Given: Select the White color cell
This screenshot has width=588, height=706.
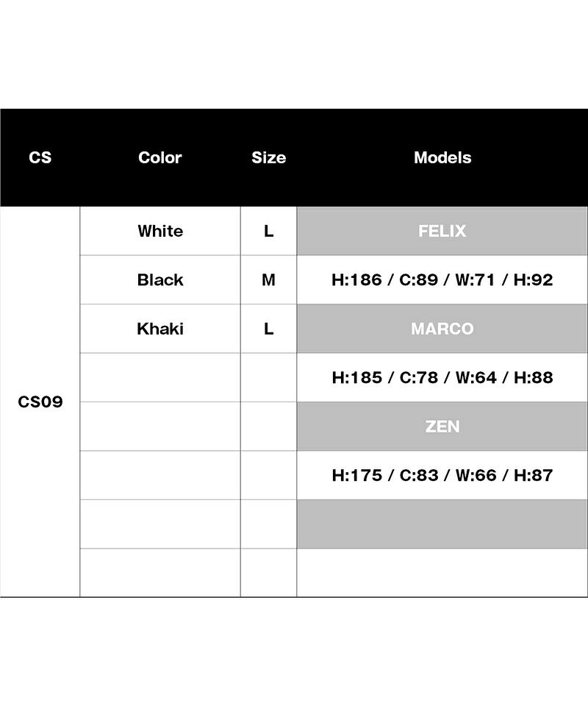Looking at the screenshot, I should click(x=159, y=231).
